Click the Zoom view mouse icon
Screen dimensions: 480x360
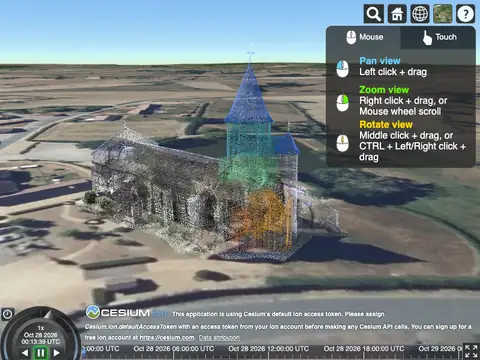[x=343, y=102]
